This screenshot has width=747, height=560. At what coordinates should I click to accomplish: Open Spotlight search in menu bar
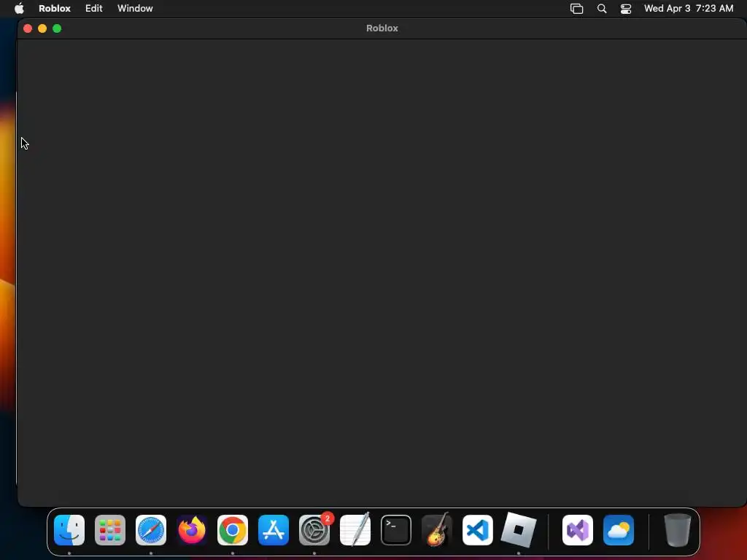(602, 9)
